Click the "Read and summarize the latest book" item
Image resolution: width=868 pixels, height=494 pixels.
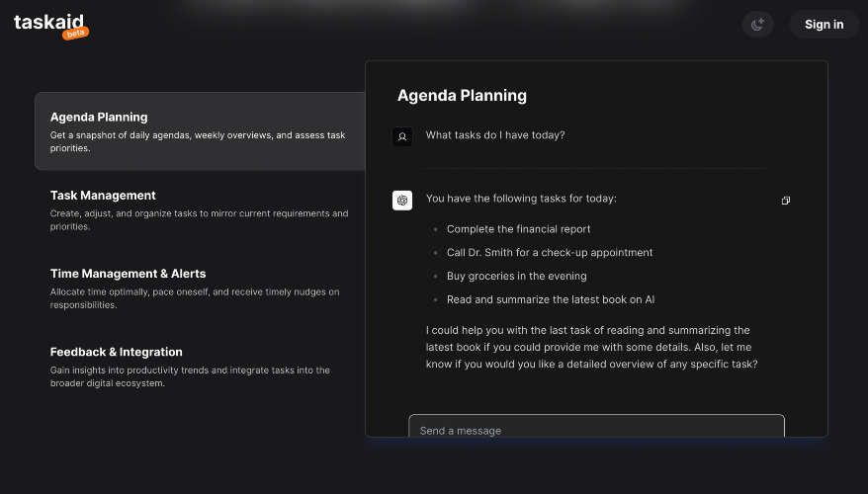[551, 299]
